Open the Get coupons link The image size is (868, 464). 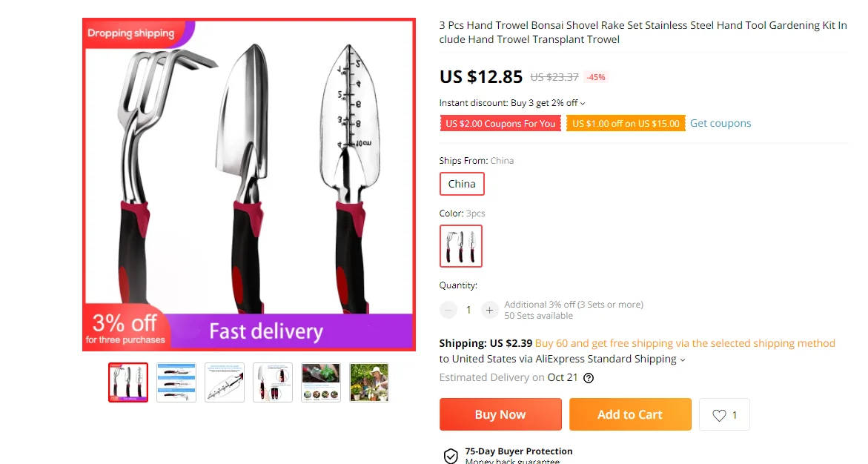pyautogui.click(x=720, y=123)
